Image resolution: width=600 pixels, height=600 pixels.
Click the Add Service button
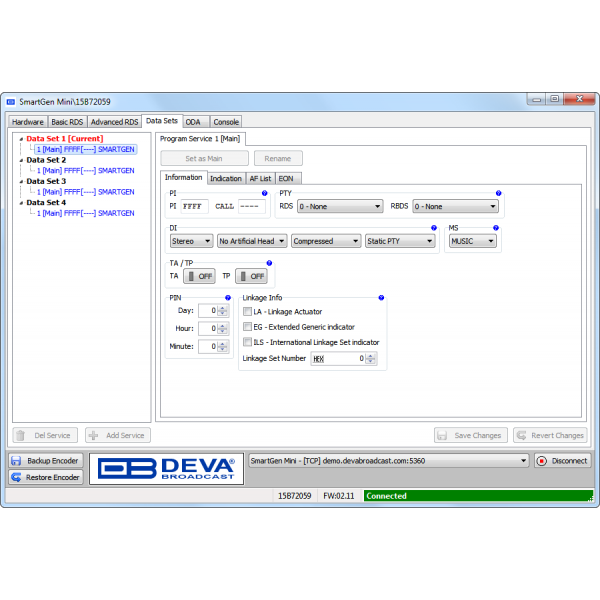118,435
